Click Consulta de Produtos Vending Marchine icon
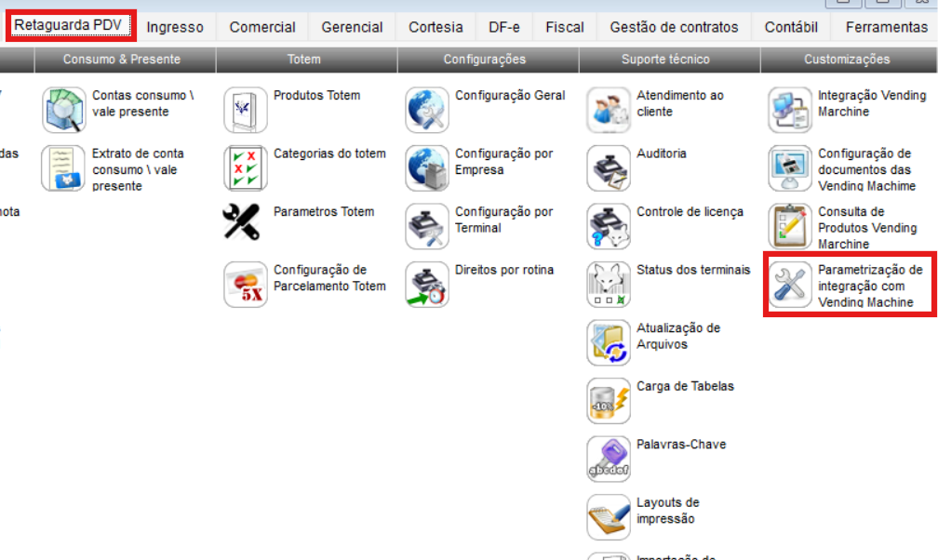938x560 pixels. click(x=790, y=226)
